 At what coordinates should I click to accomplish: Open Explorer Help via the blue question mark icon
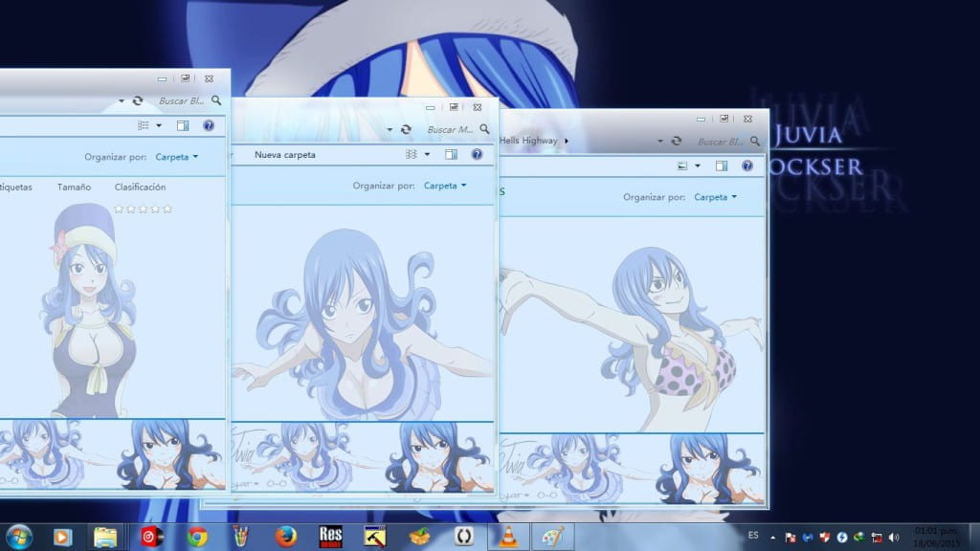(x=477, y=154)
